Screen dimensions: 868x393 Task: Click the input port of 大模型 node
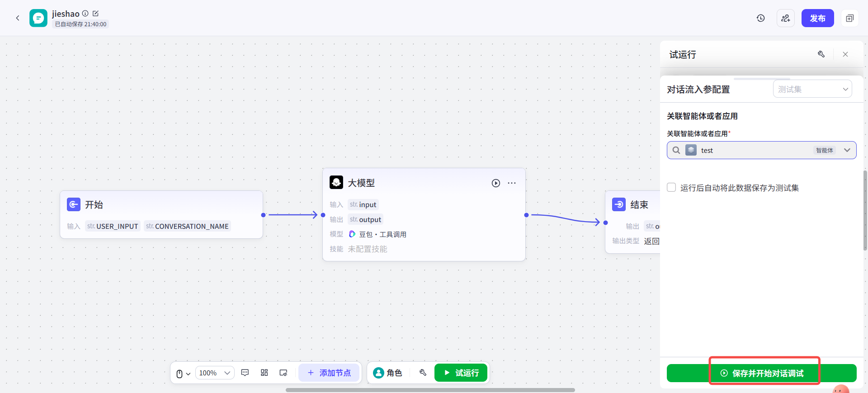[x=323, y=215]
